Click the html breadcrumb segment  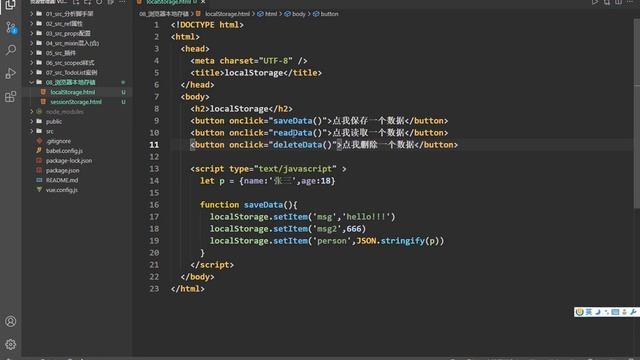coord(271,14)
